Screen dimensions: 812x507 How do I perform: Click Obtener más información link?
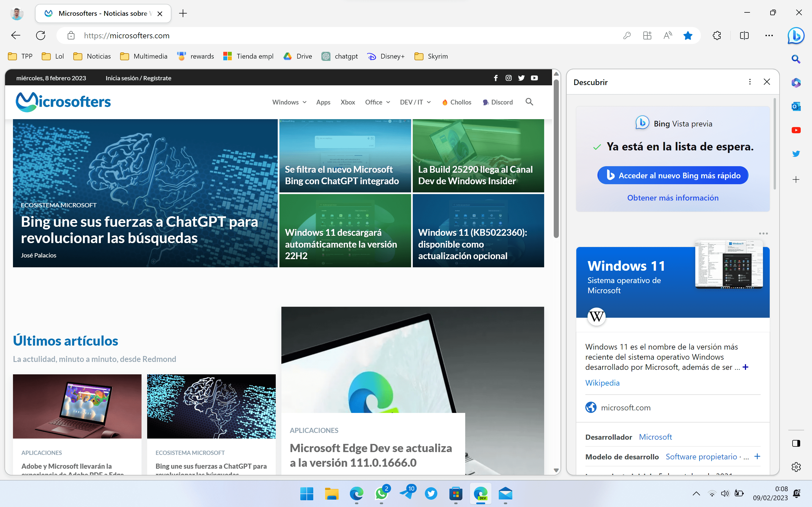[x=672, y=197]
